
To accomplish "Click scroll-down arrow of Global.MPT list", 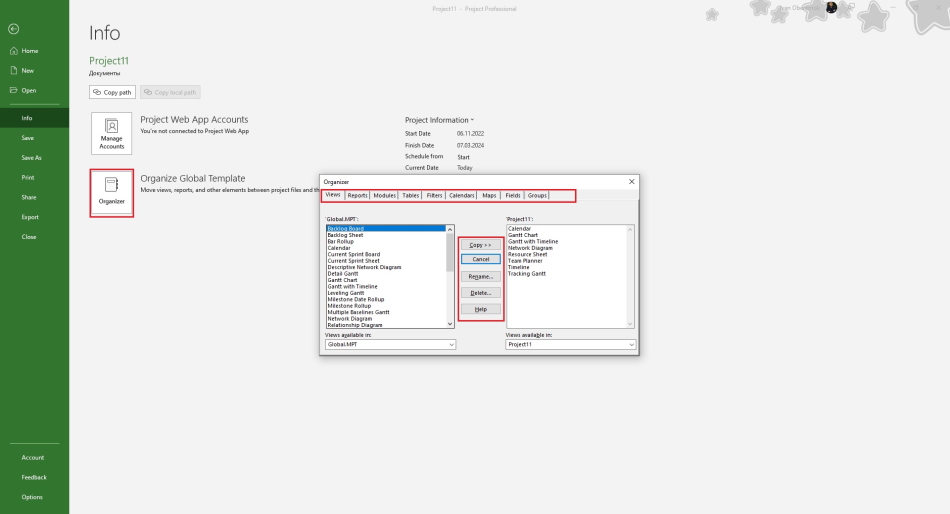I will click(x=450, y=324).
